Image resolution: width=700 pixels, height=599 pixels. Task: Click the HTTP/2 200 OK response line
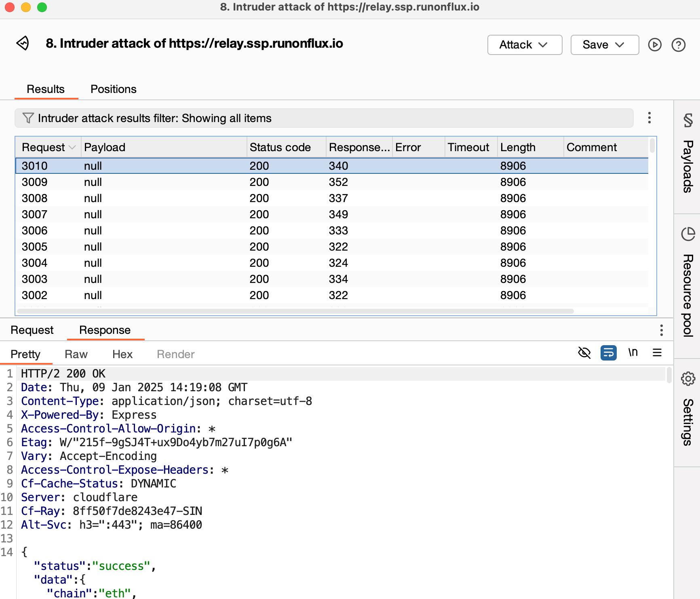click(x=63, y=373)
